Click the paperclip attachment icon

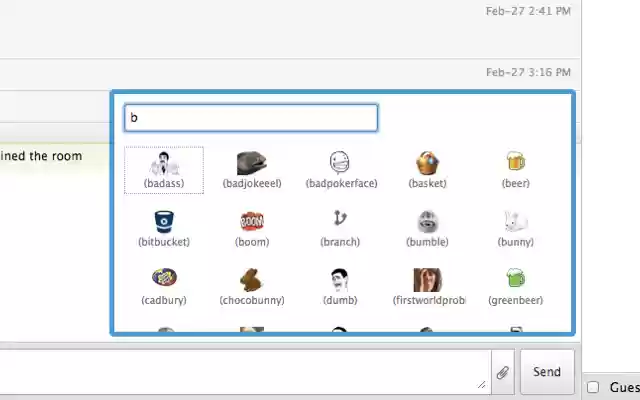(x=503, y=372)
